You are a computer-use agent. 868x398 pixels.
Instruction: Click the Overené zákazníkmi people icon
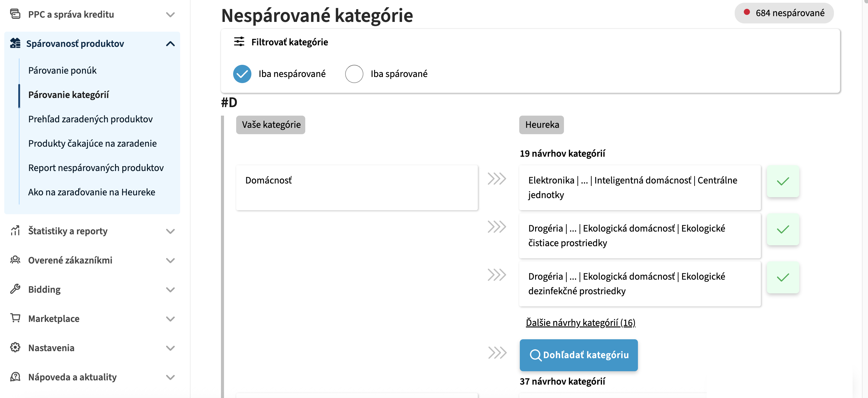15,260
